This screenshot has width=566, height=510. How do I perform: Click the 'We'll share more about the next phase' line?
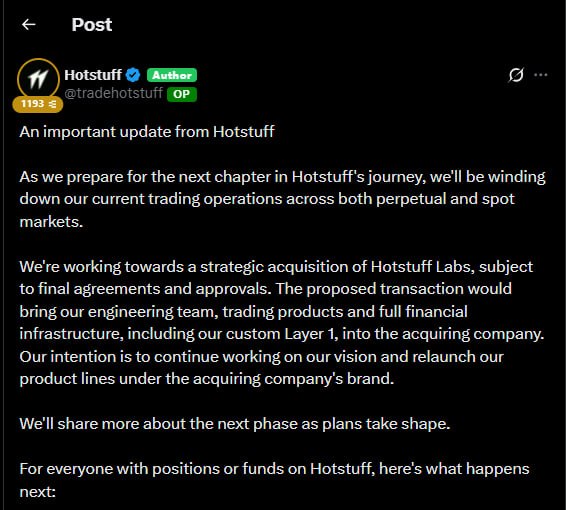pos(235,424)
